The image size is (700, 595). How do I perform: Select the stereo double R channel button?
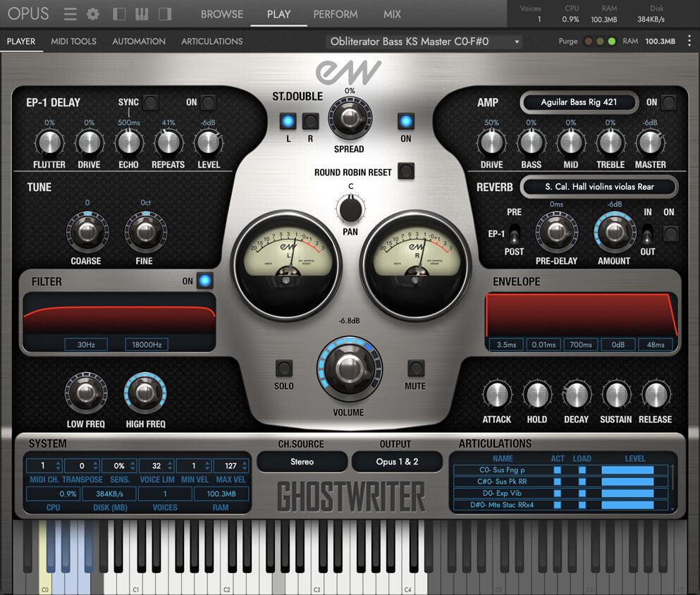click(x=310, y=121)
